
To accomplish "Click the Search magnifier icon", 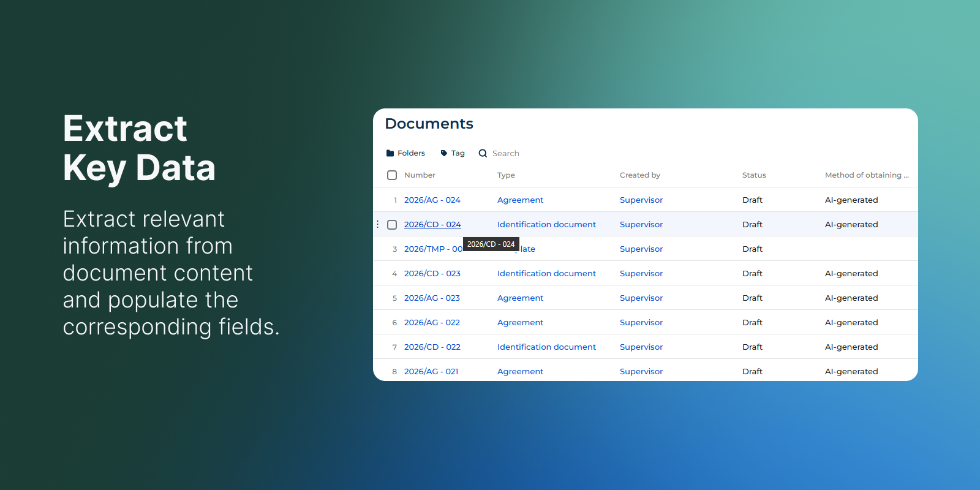I will [x=483, y=153].
